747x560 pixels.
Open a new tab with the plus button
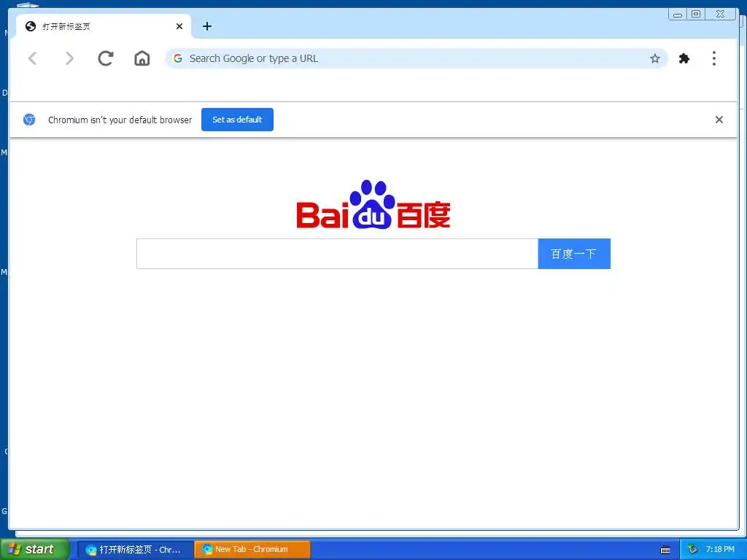(x=206, y=26)
